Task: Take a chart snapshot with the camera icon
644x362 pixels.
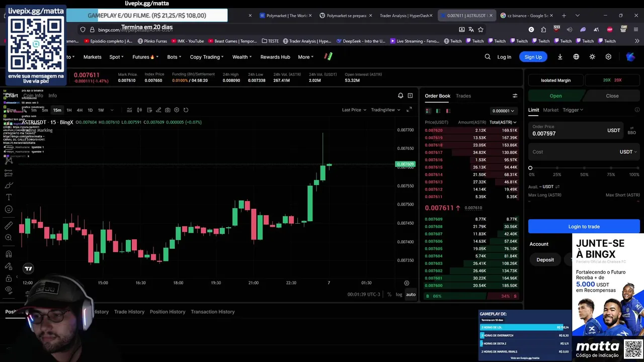Action: (x=168, y=110)
